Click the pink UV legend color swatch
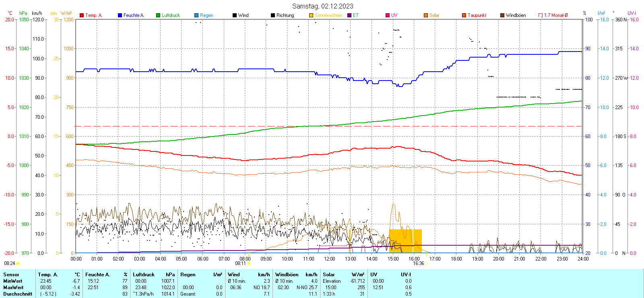The image size is (644, 298). coord(388,15)
